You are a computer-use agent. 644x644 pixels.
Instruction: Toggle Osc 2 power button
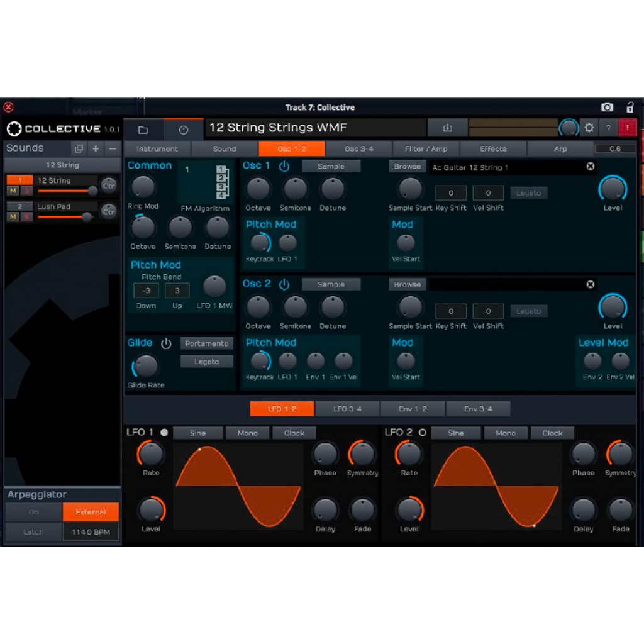click(284, 284)
